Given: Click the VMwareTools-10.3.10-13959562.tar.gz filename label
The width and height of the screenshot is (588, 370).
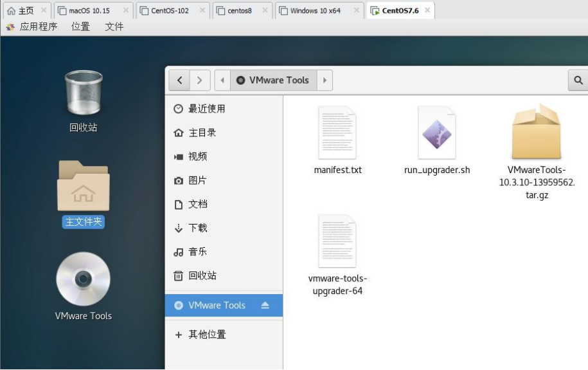Looking at the screenshot, I should [537, 182].
